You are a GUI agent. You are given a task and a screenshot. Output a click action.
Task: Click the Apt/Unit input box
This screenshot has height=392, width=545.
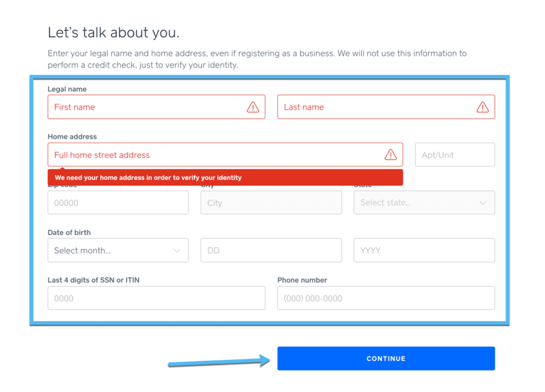click(x=455, y=155)
